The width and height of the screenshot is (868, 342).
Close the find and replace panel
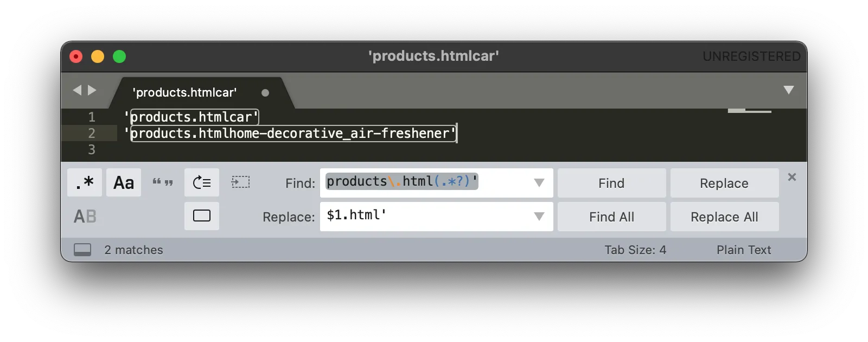pyautogui.click(x=792, y=177)
